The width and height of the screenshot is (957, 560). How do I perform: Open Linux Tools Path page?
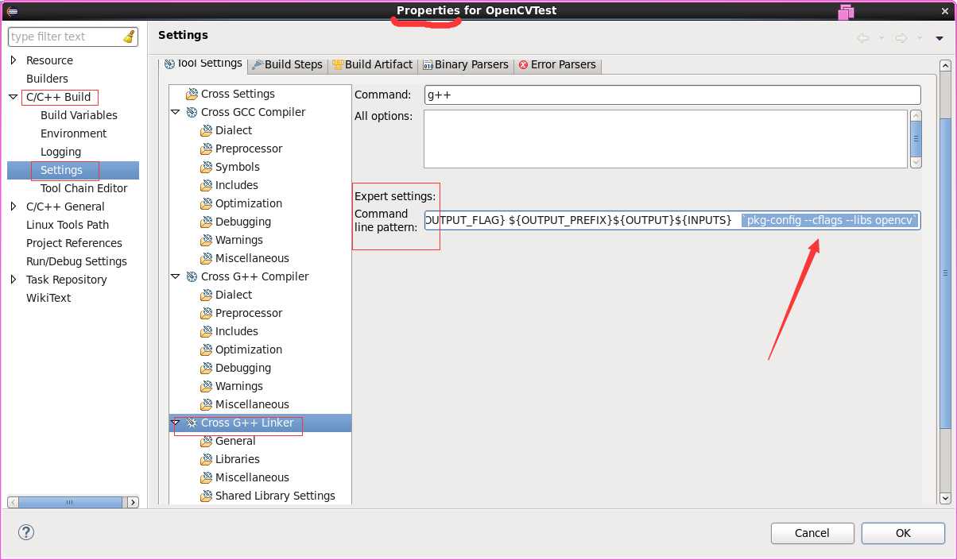click(x=68, y=225)
